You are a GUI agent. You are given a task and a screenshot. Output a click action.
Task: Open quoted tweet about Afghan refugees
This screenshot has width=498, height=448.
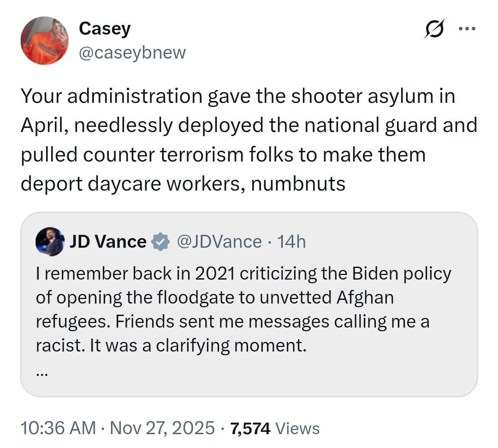[x=243, y=298]
